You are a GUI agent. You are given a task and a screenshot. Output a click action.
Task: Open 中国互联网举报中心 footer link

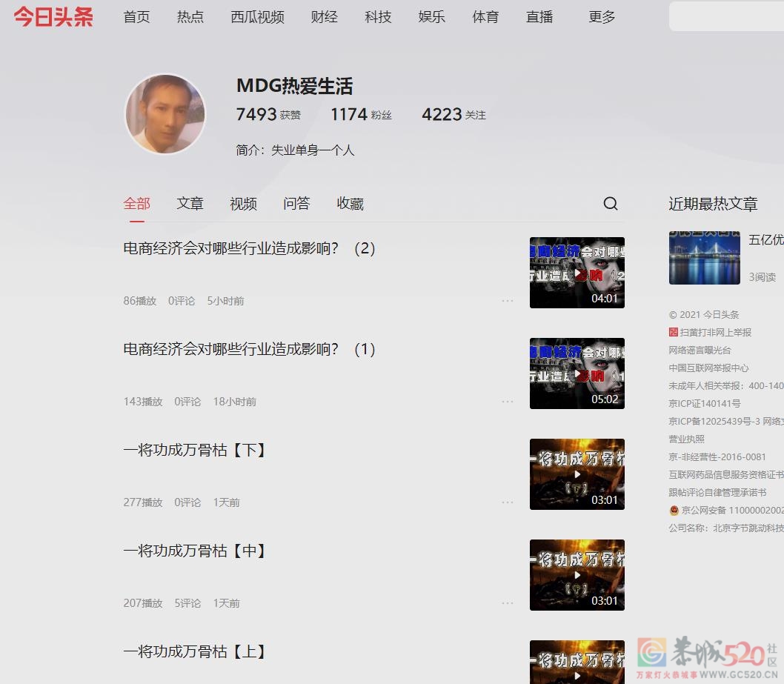click(709, 368)
